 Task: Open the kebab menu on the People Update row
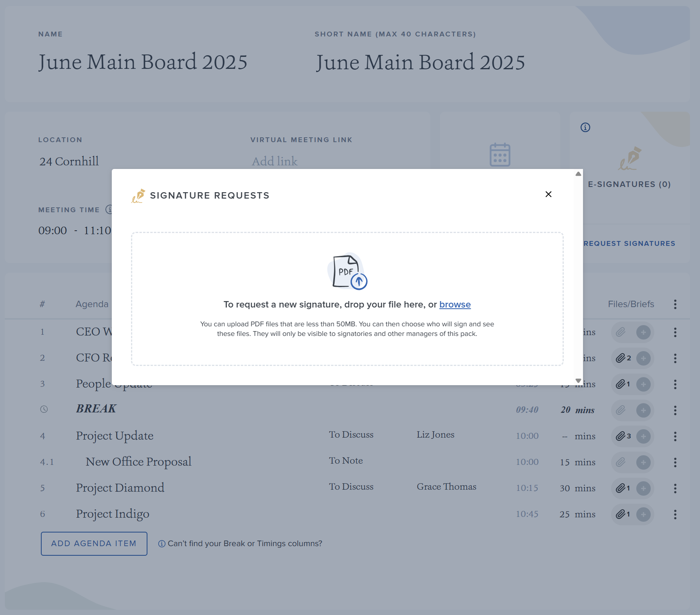[675, 384]
